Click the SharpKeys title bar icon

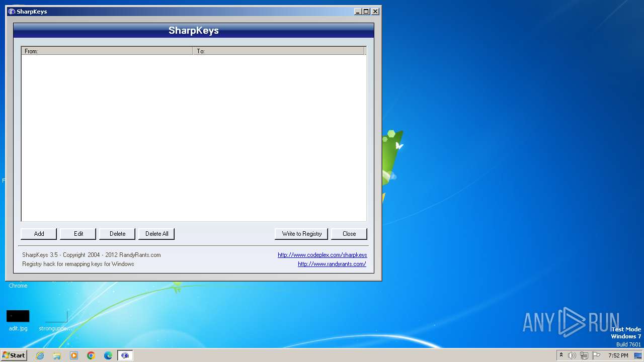coord(12,11)
